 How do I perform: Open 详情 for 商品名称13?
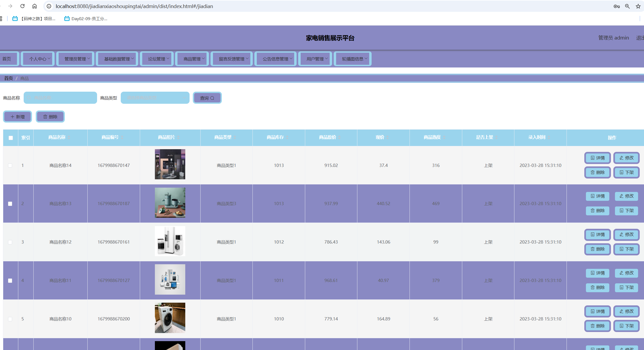click(597, 196)
